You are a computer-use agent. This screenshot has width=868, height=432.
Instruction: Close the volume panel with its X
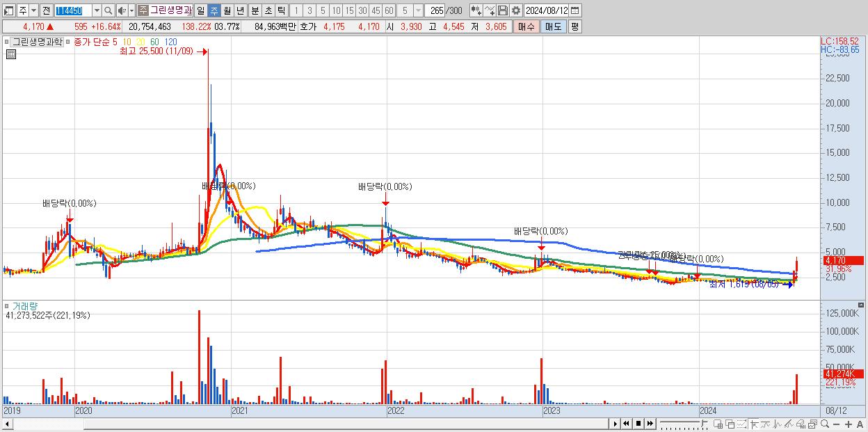[x=862, y=305]
